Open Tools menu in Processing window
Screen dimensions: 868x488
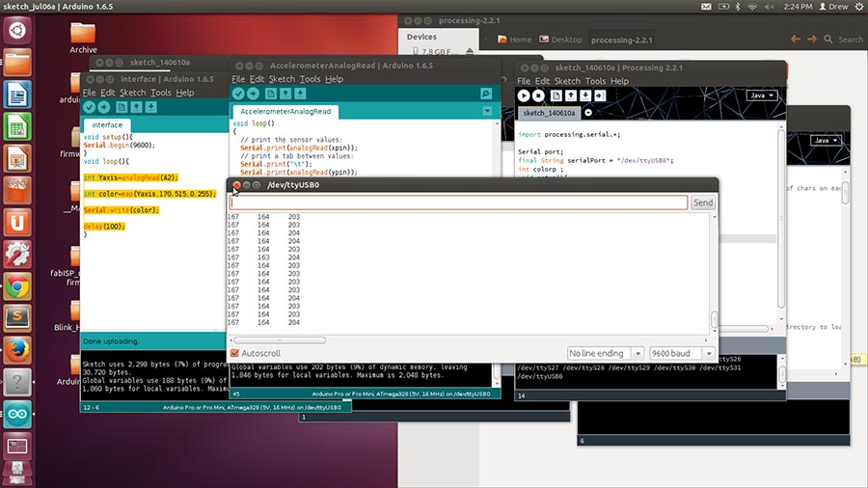[595, 81]
